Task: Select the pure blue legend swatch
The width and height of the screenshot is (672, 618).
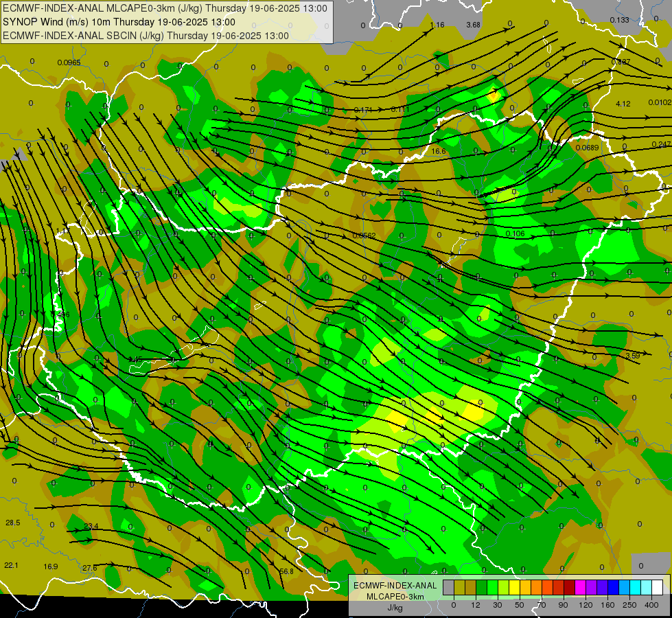Action: [x=614, y=587]
